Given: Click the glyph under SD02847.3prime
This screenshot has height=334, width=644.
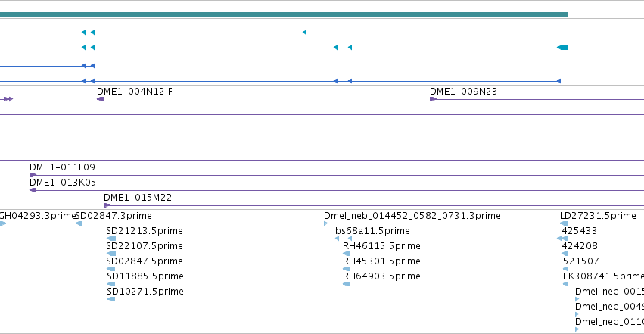Looking at the screenshot, I should point(79,223).
